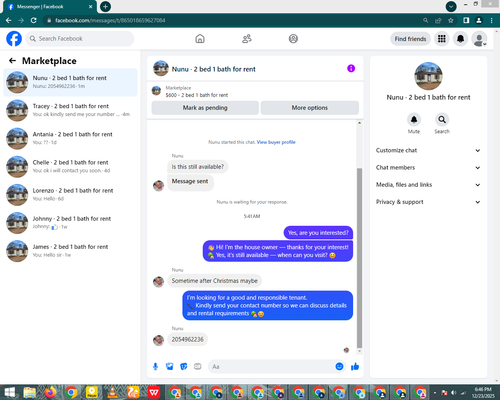This screenshot has width=500, height=400.
Task: Open the Groups icon in top navigation
Action: coord(293,39)
